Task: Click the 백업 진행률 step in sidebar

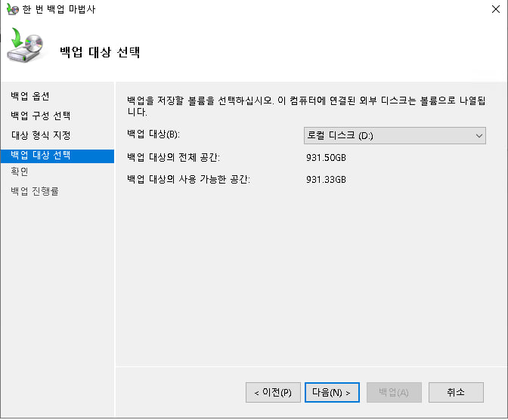Action: (x=35, y=191)
